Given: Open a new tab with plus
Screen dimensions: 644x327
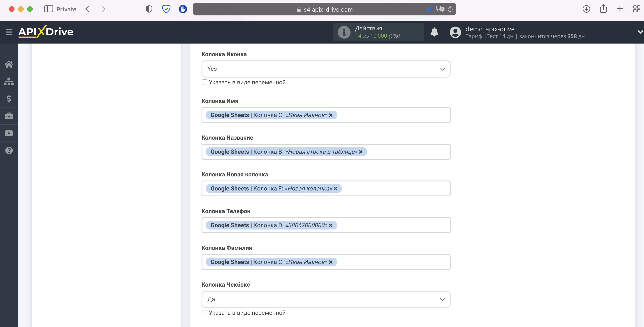Looking at the screenshot, I should pos(620,9).
